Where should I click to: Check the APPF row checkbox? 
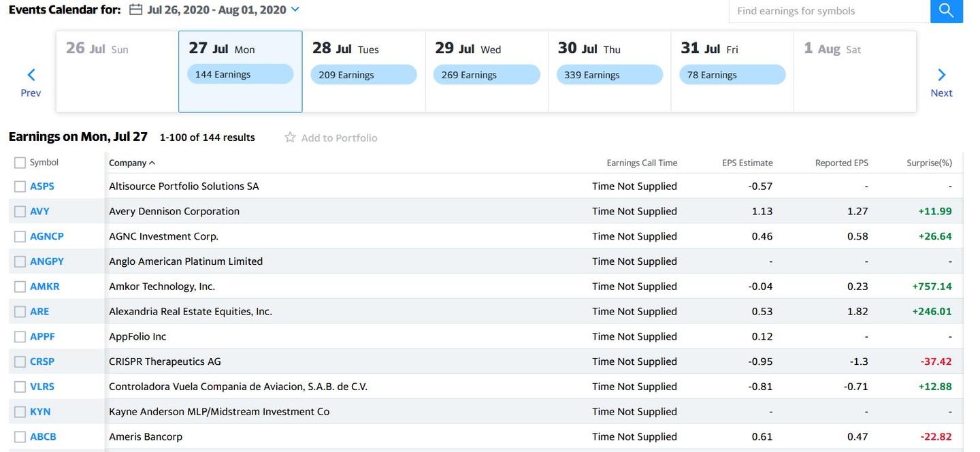click(20, 336)
